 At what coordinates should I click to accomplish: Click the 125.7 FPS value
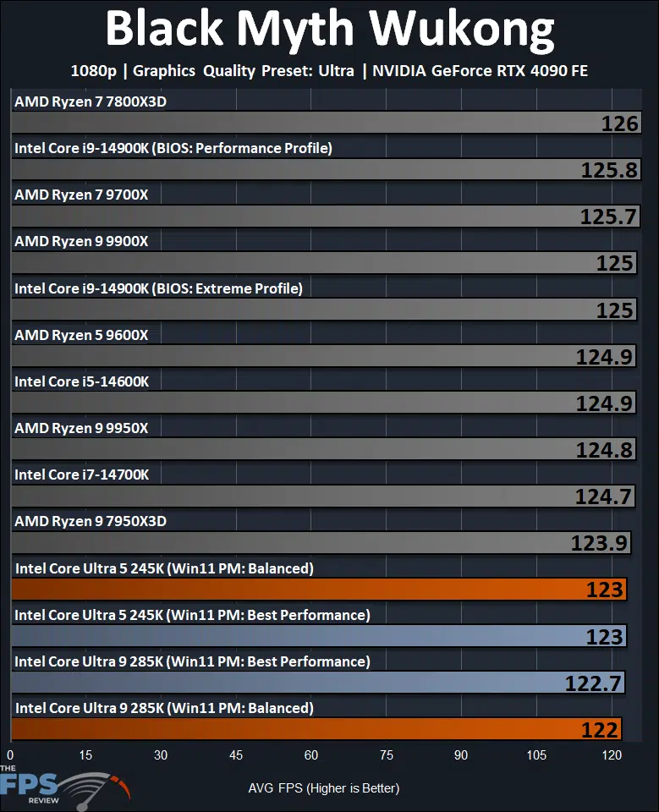[x=607, y=217]
